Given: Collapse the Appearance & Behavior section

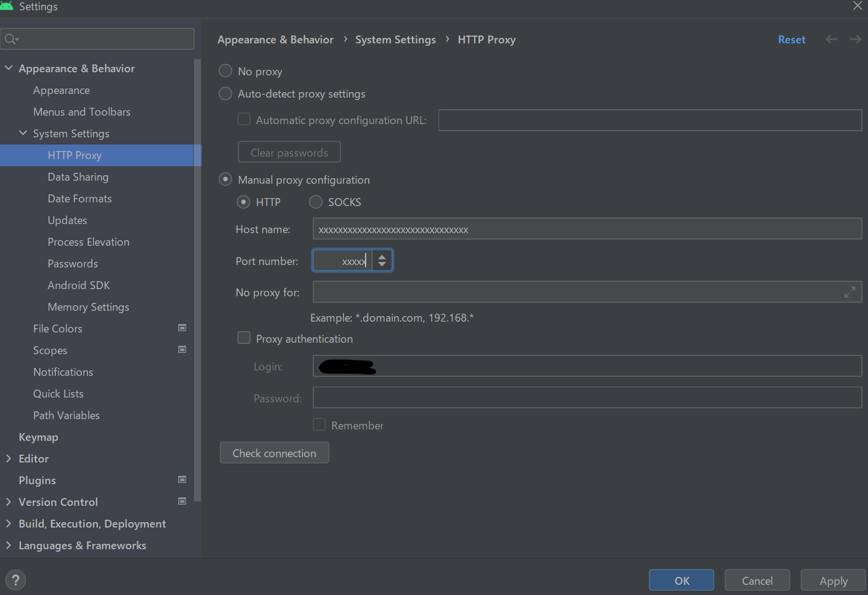Looking at the screenshot, I should 8,68.
